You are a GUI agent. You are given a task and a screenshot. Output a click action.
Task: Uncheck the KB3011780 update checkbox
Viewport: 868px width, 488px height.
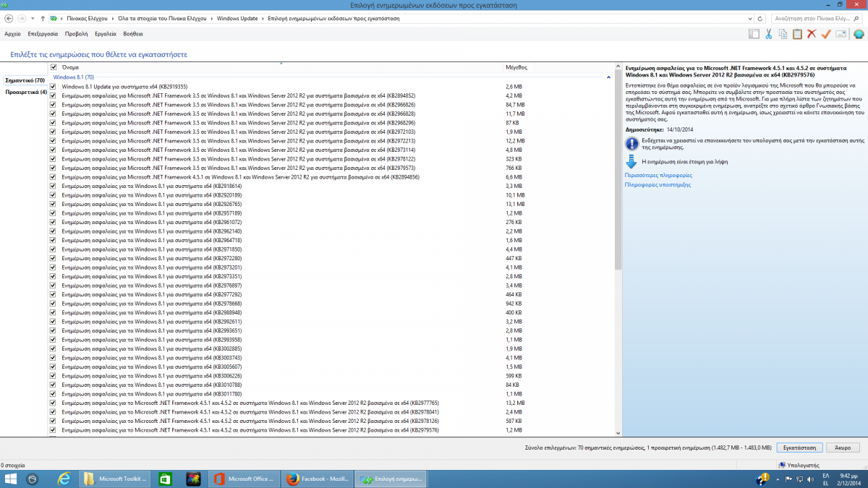point(53,394)
